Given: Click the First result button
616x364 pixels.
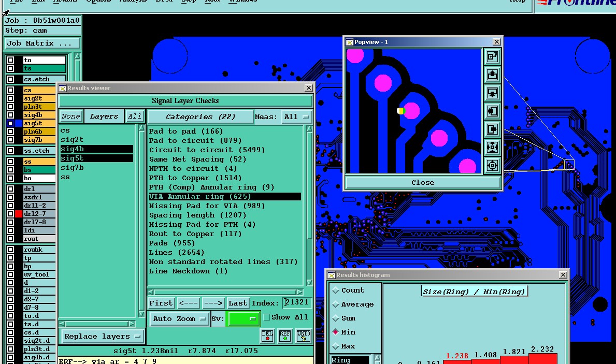Looking at the screenshot, I should pos(161,303).
